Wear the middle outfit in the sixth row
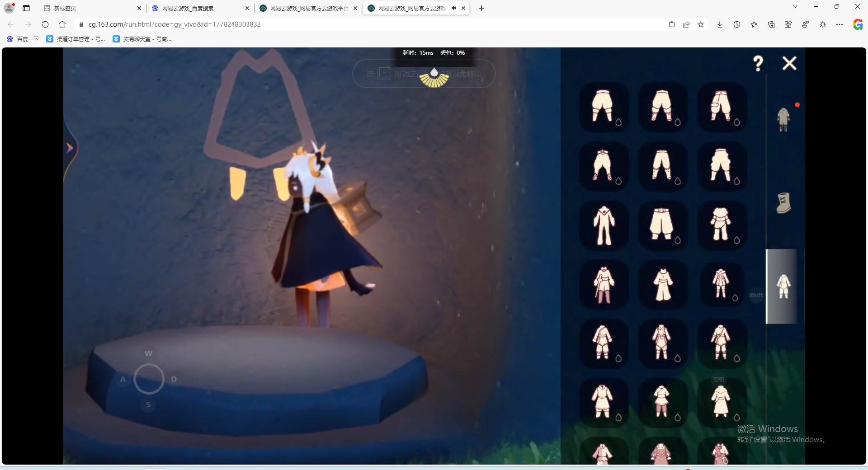Screen dimensions: 868x470 point(663,403)
